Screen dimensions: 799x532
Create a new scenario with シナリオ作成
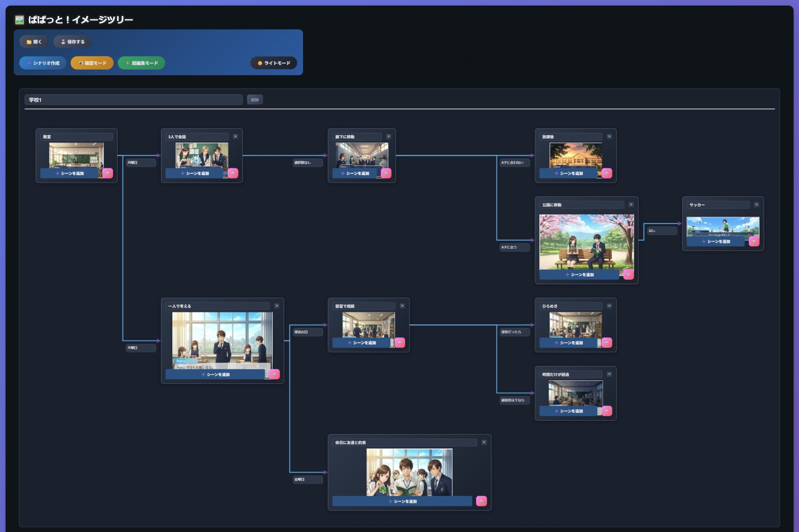pyautogui.click(x=43, y=63)
